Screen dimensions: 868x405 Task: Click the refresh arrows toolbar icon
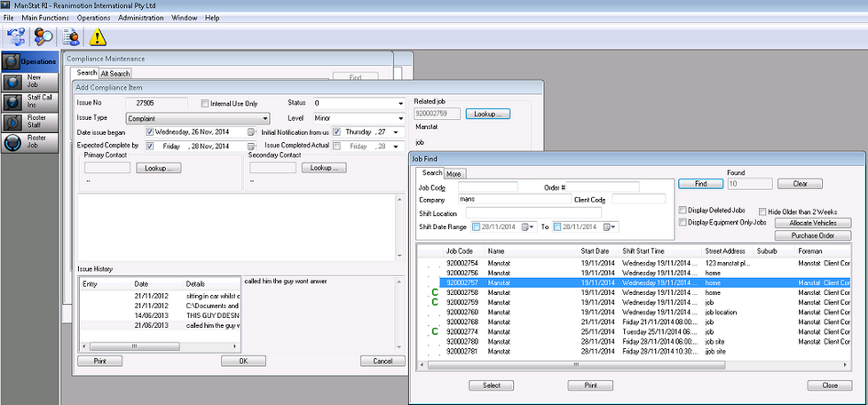[15, 36]
